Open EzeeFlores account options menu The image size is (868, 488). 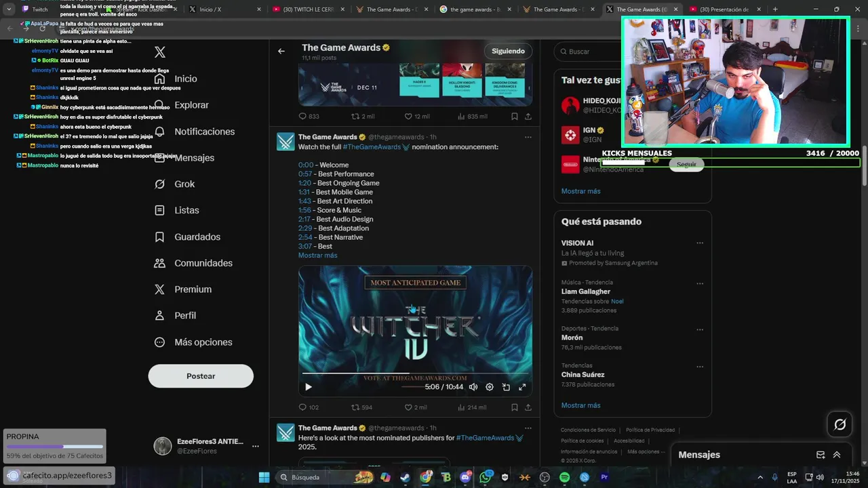click(x=256, y=446)
